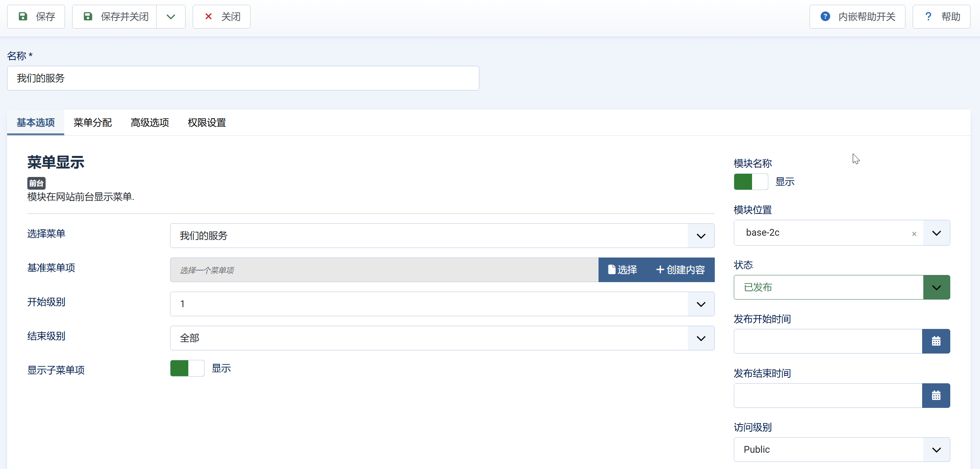The height and width of the screenshot is (469, 980).
Task: Open the 状态 已发布 dropdown
Action: (x=936, y=287)
